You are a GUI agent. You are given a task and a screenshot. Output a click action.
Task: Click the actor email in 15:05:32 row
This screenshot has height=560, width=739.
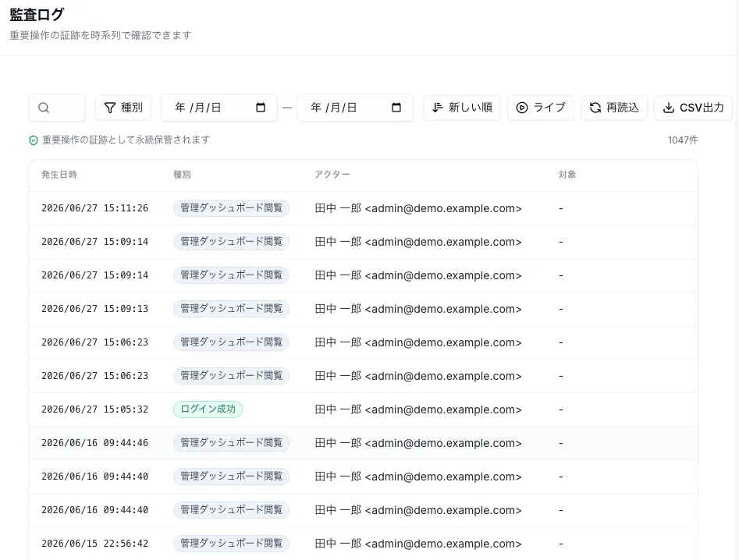(x=443, y=409)
